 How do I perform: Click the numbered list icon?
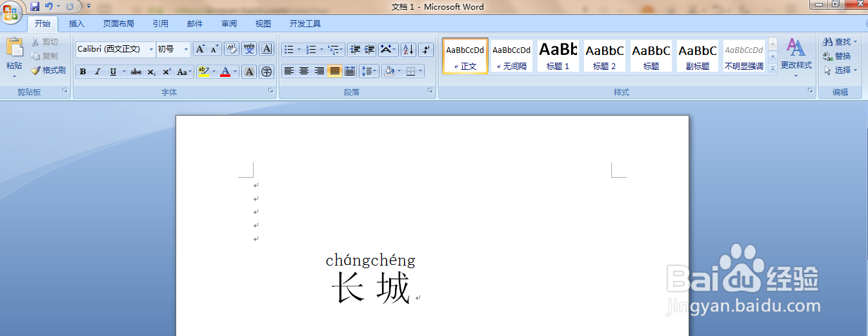click(x=311, y=49)
